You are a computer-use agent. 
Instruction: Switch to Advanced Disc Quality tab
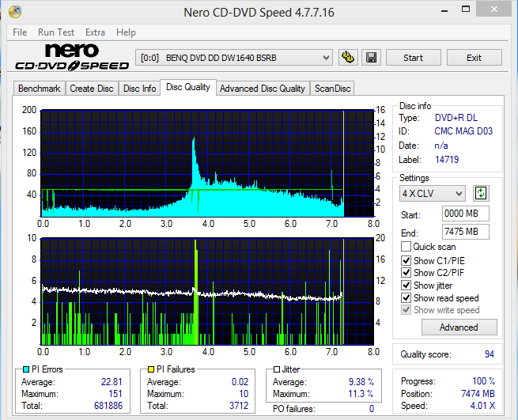pyautogui.click(x=263, y=89)
